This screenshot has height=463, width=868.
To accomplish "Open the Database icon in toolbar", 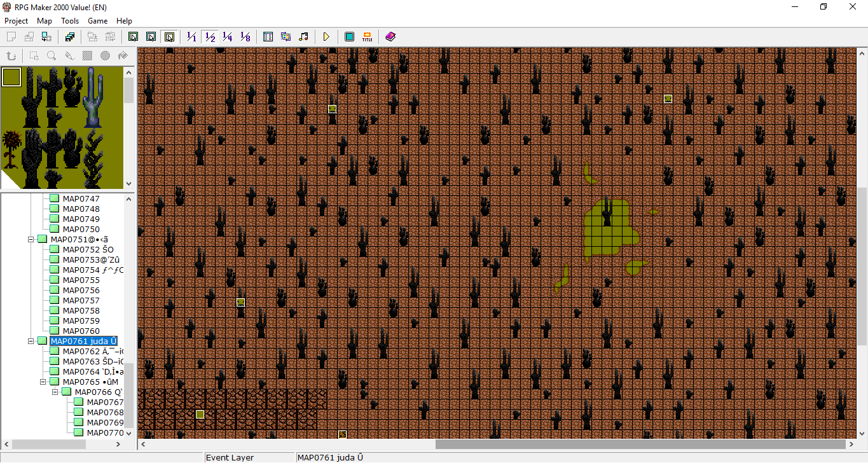I will (x=268, y=37).
